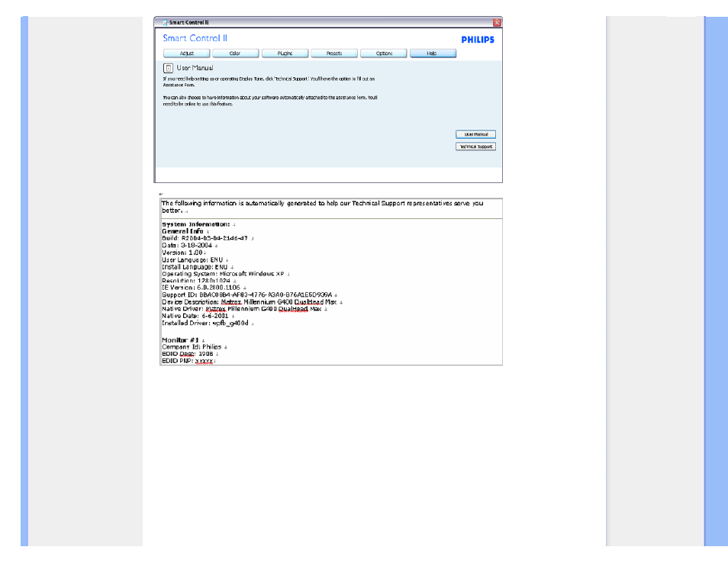Select the 'Install Language: ENU' line

point(195,267)
